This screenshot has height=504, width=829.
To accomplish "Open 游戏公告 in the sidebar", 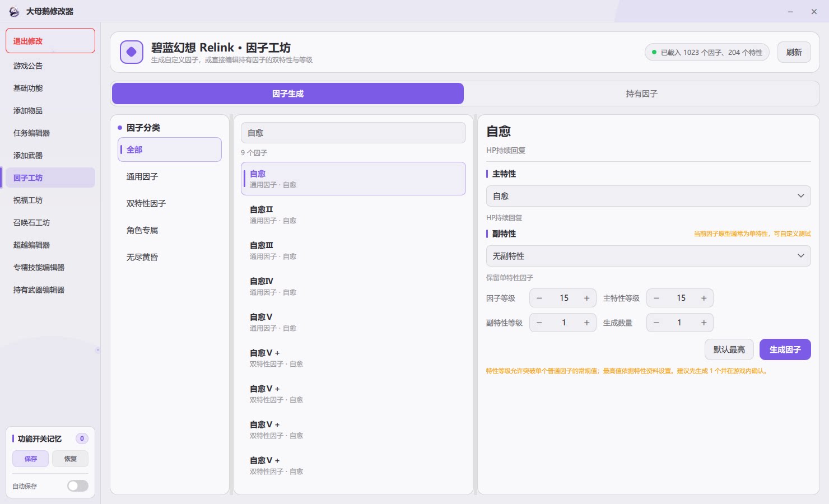I will (x=50, y=66).
